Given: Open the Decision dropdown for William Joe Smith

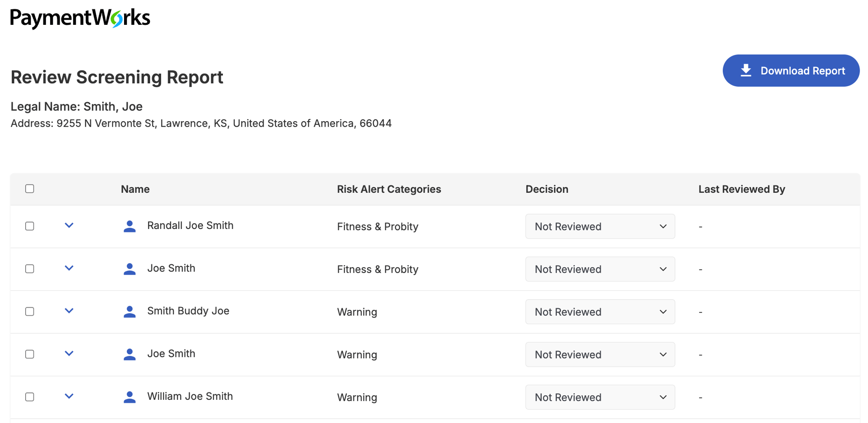Looking at the screenshot, I should 600,397.
